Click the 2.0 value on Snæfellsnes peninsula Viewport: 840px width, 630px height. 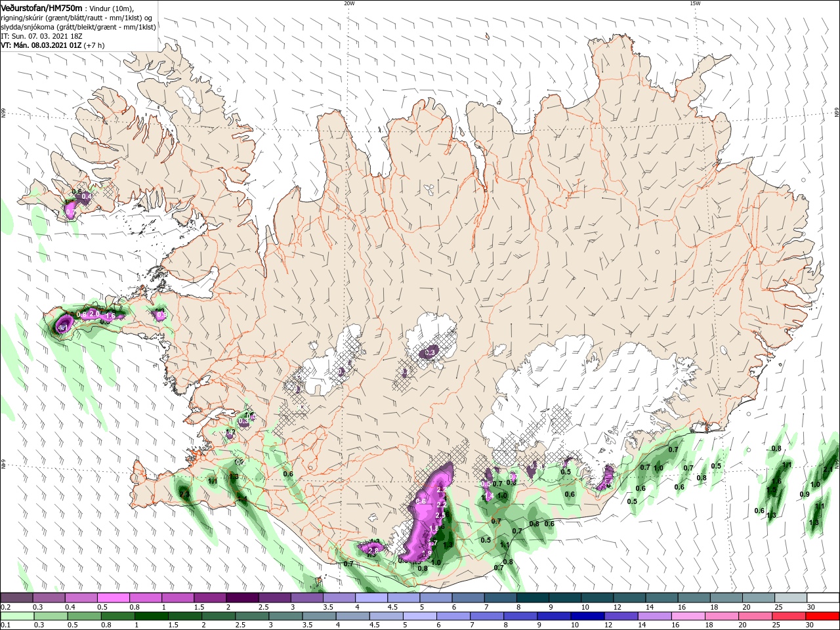(94, 314)
